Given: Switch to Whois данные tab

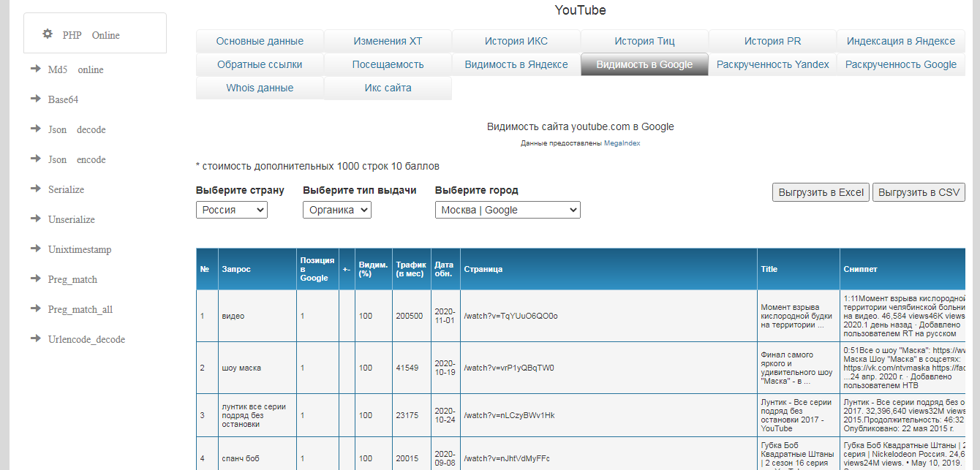Looking at the screenshot, I should (x=260, y=88).
